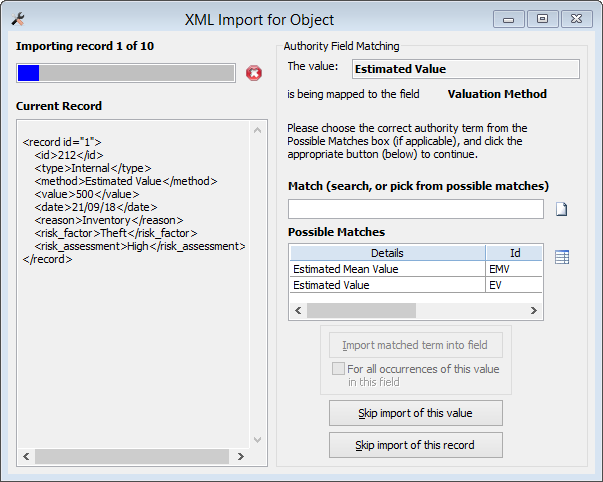Click the red cancel import icon
603x482 pixels.
(254, 73)
